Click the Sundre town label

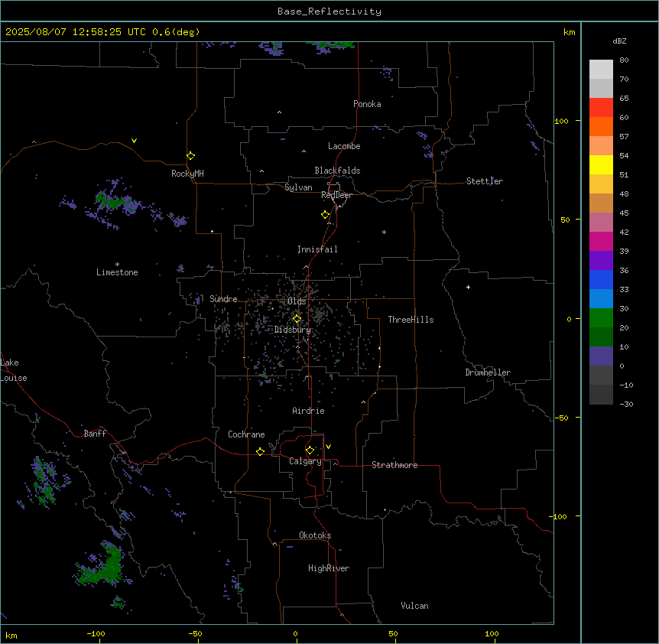click(x=223, y=299)
